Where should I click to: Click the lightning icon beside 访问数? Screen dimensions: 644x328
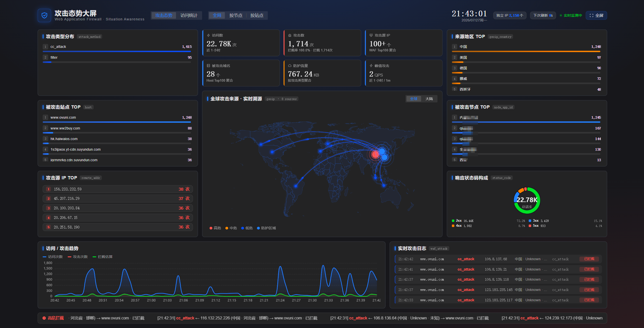click(208, 35)
